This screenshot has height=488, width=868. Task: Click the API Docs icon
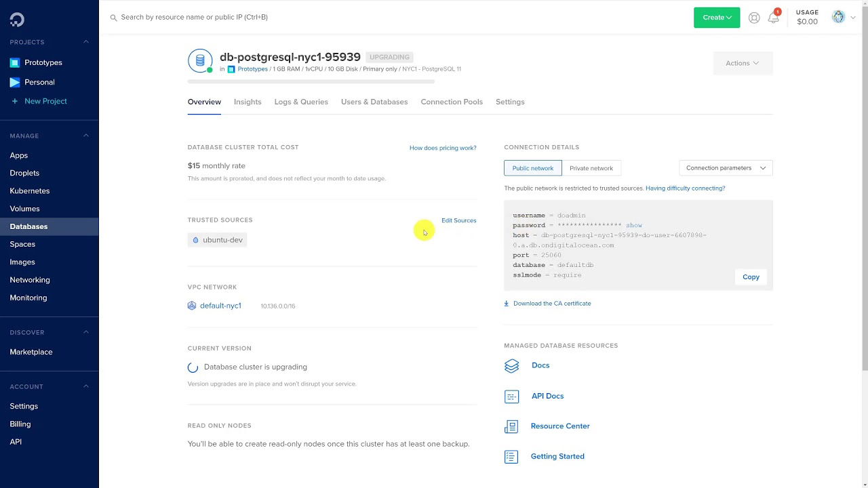[511, 396]
